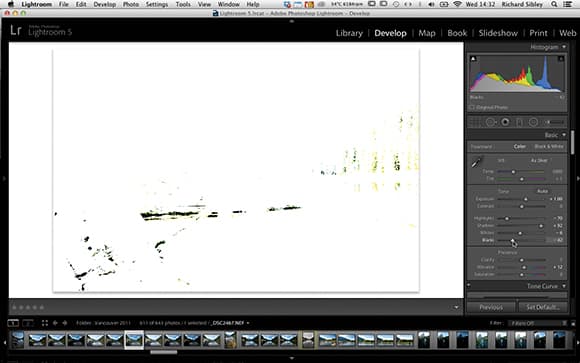Click the Previous button

pos(491,307)
